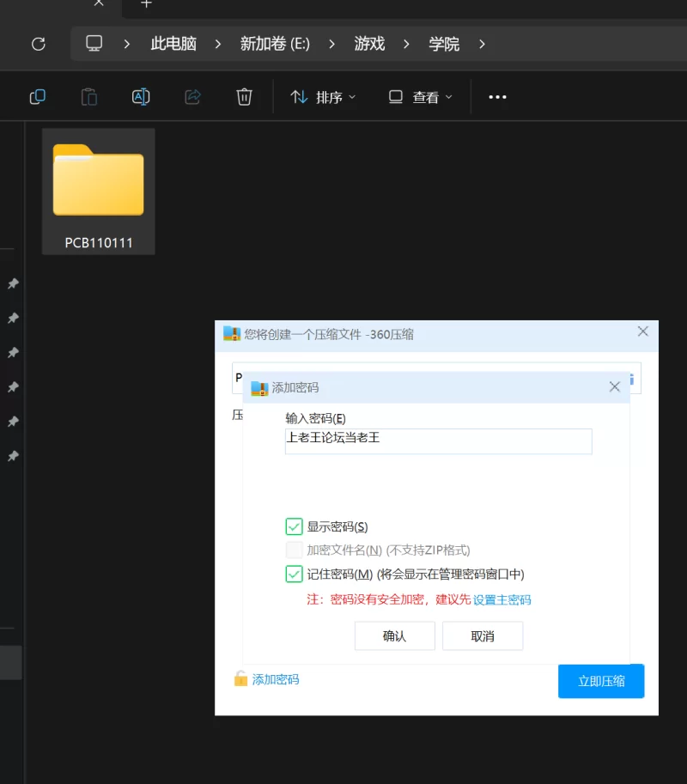This screenshot has width=687, height=784.
Task: Expand chevron after 游戏 breadcrumb
Action: click(x=406, y=44)
